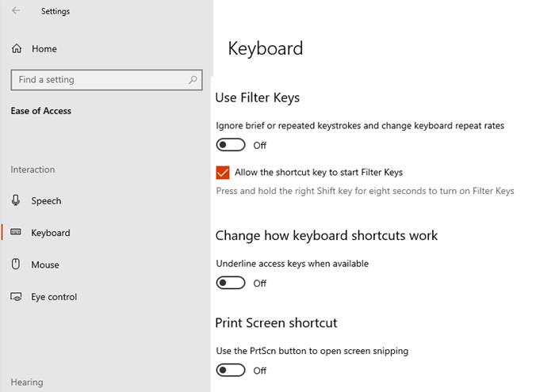Click the Keyboard icon in sidebar

click(16, 233)
